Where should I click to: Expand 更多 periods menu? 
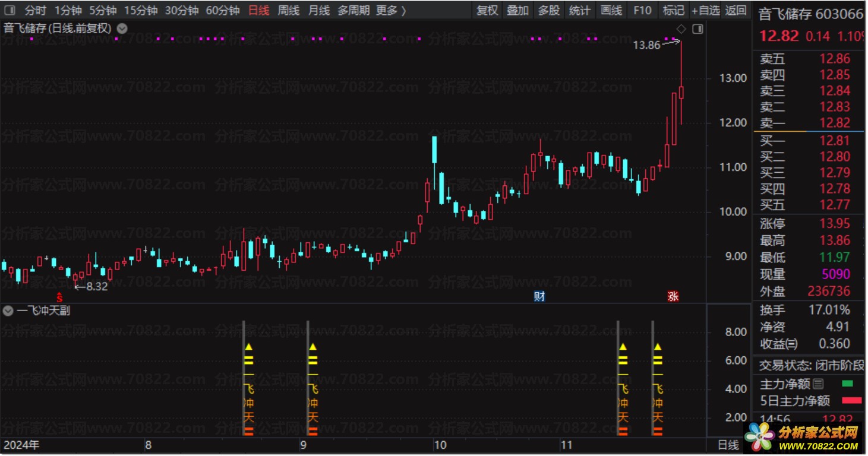392,11
